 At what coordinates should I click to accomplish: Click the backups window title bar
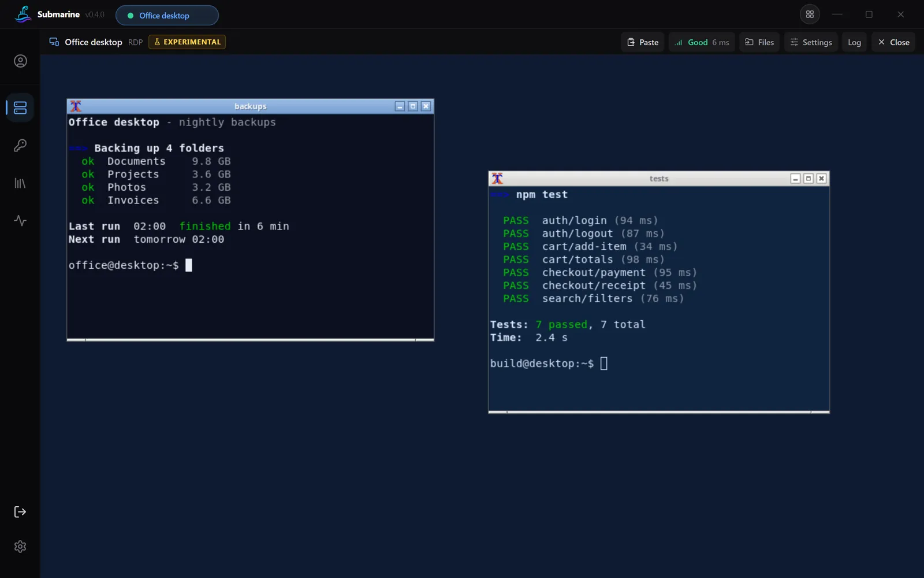coord(250,106)
